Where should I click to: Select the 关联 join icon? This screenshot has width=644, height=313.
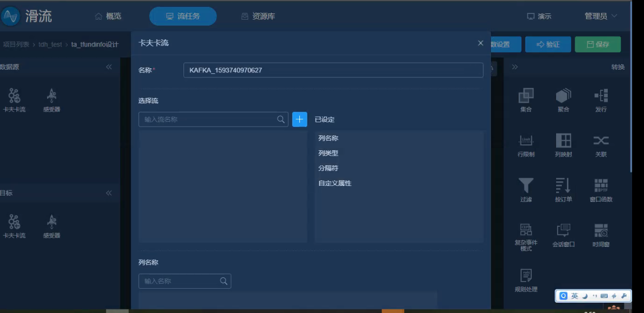[x=601, y=141]
